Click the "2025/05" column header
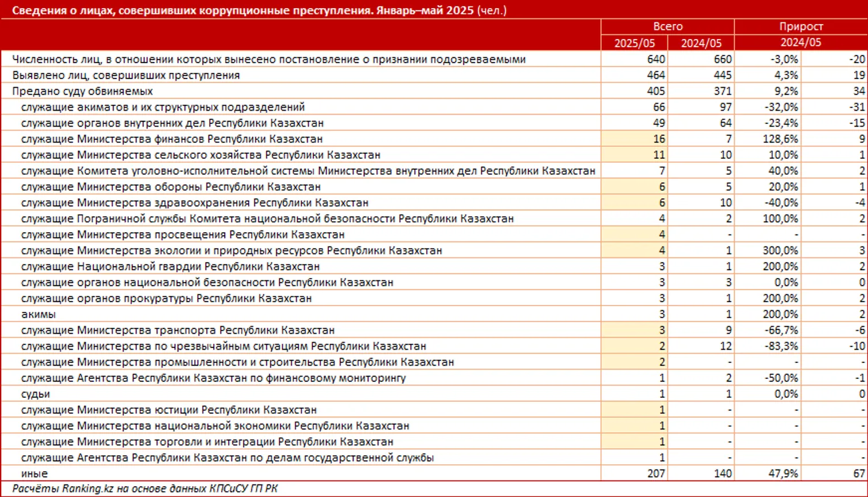The height and width of the screenshot is (497, 868). pos(634,43)
